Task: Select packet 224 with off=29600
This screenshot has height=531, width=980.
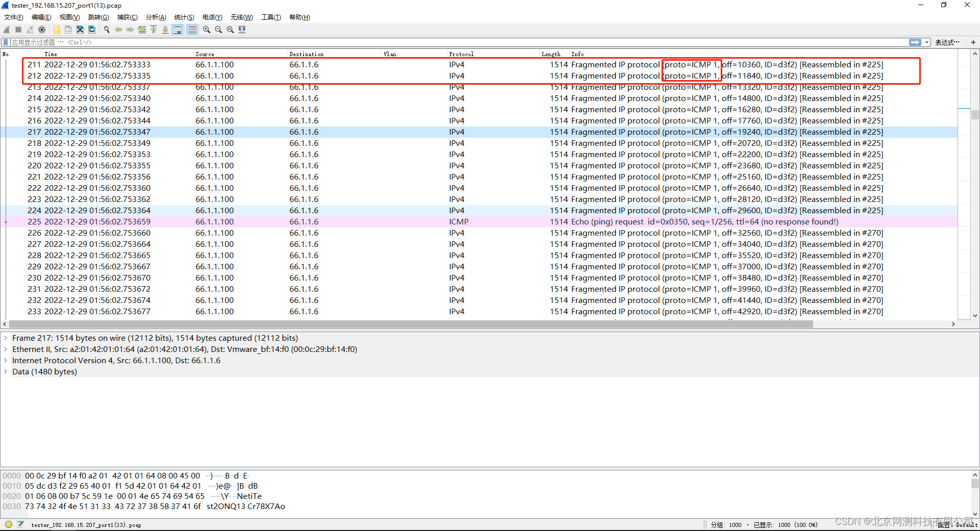Action: point(479,211)
